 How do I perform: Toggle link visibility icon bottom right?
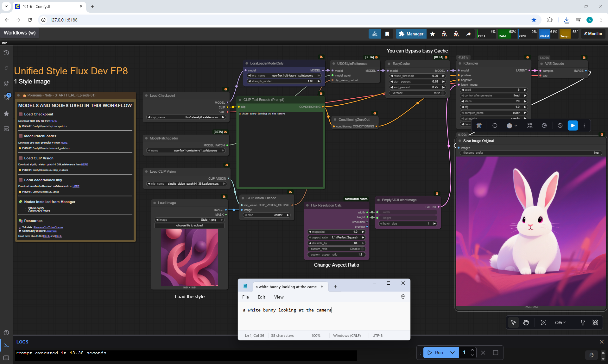coord(595,322)
